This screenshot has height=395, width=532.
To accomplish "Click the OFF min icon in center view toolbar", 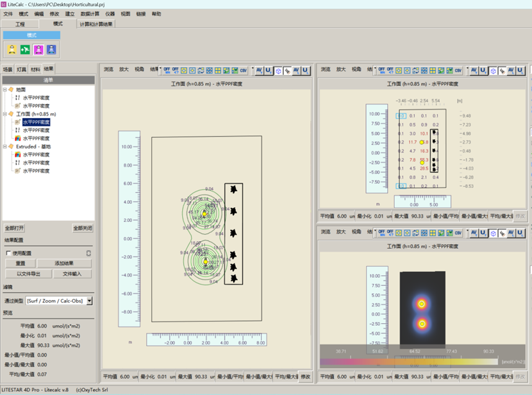I will coord(166,71).
